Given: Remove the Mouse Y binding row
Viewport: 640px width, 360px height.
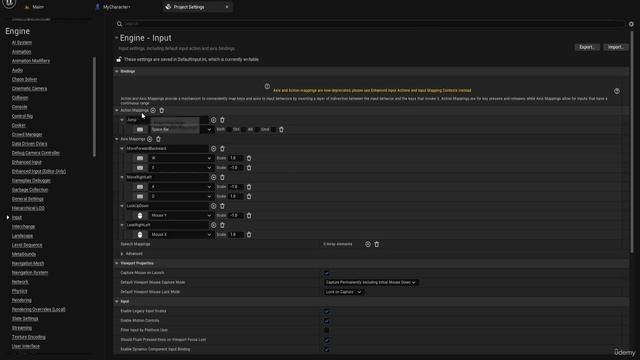Looking at the screenshot, I should (x=249, y=216).
